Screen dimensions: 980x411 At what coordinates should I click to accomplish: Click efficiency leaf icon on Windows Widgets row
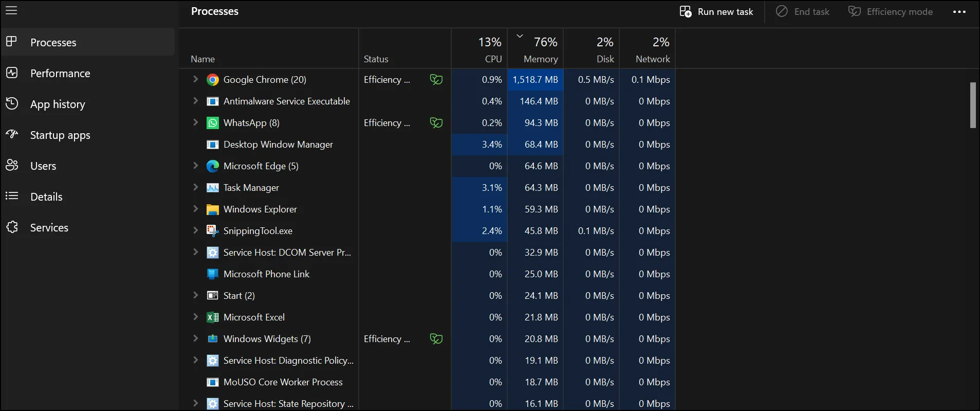pos(436,339)
